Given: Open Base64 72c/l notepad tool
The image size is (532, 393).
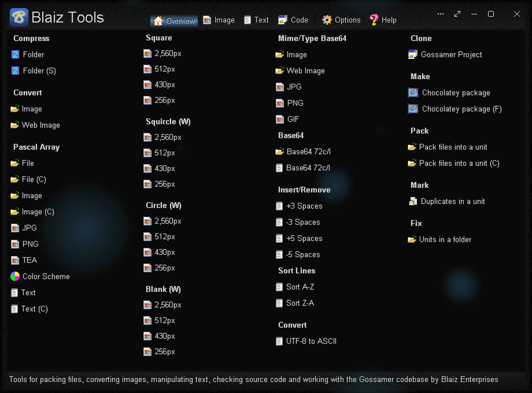Looking at the screenshot, I should click(303, 168).
